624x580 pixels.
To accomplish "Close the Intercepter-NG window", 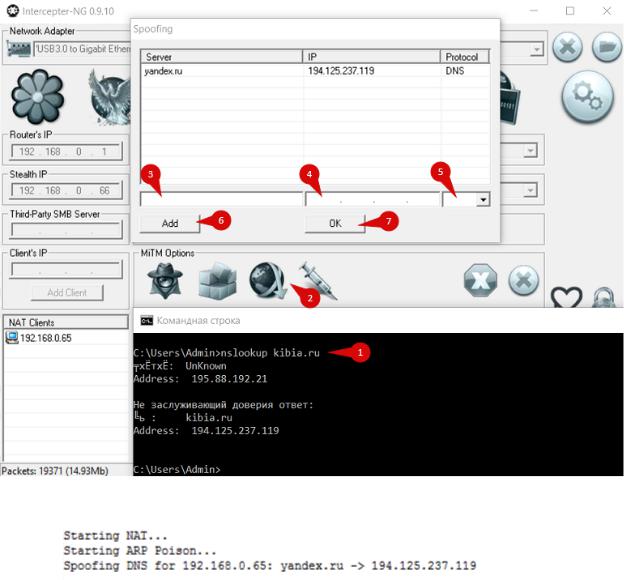I will (606, 11).
